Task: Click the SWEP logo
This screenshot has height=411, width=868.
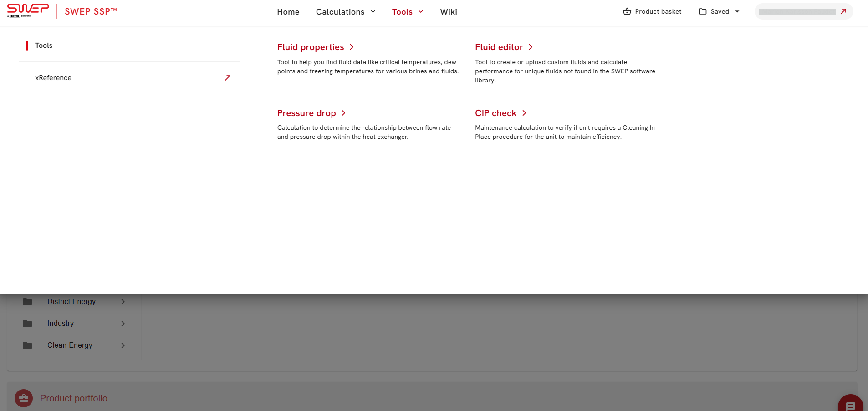Action: [28, 10]
